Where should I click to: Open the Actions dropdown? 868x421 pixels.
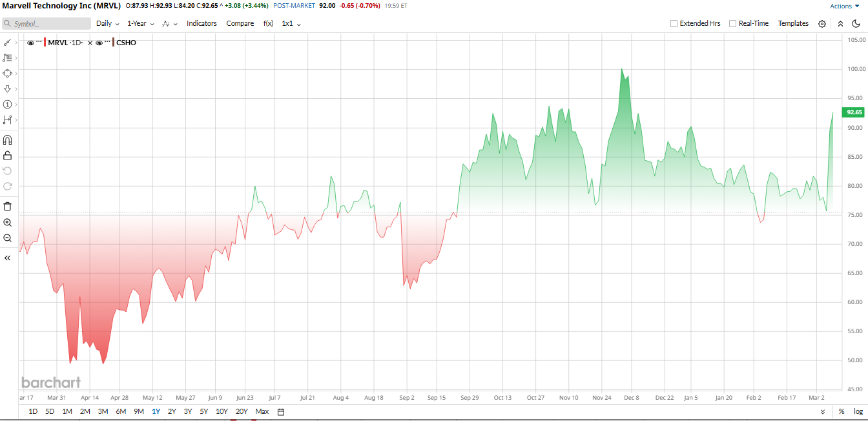[845, 6]
